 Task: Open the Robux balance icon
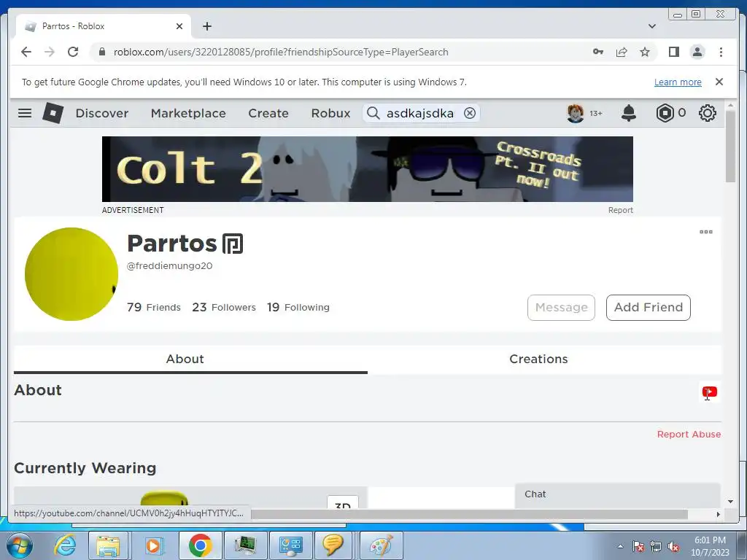(x=665, y=113)
